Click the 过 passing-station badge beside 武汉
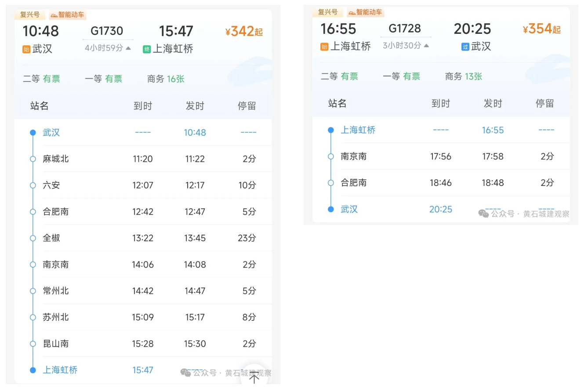 (465, 47)
